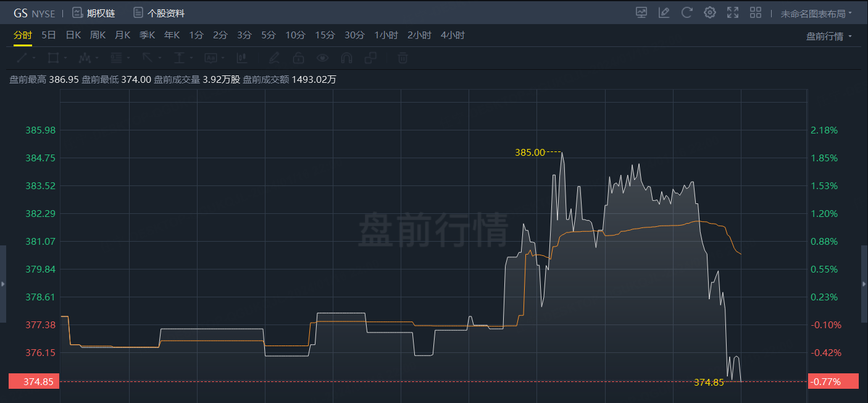868x403 pixels.
Task: Expand the right side panel handle
Action: click(864, 284)
